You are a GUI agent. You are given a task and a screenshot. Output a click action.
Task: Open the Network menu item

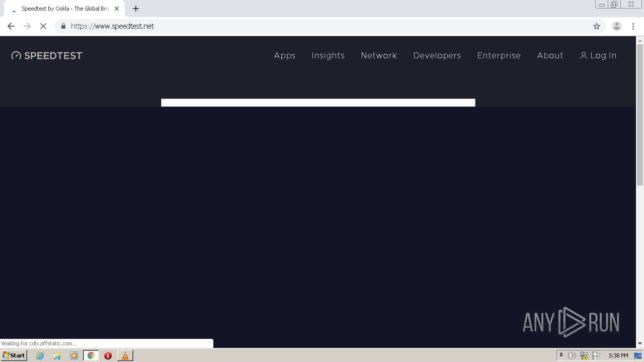pos(379,55)
